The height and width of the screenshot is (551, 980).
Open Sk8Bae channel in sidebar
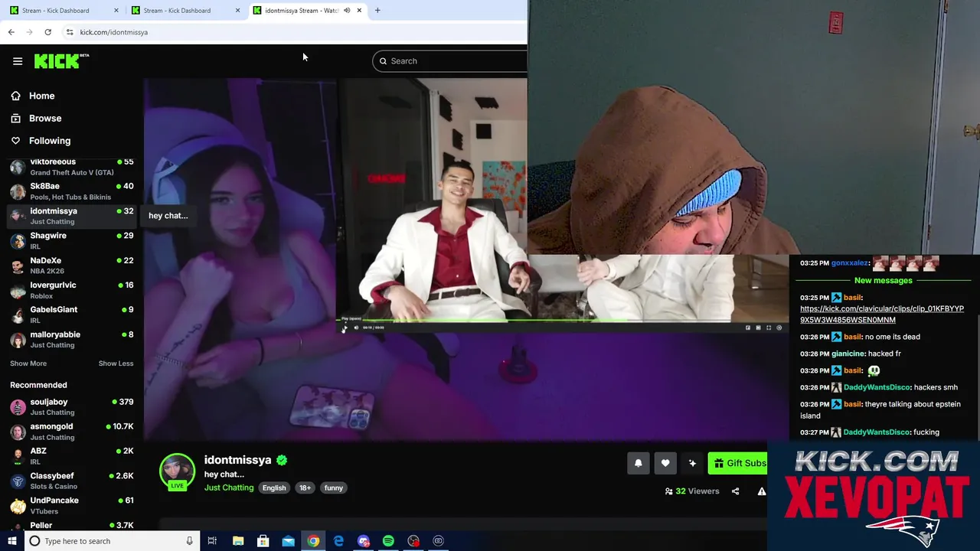[72, 191]
